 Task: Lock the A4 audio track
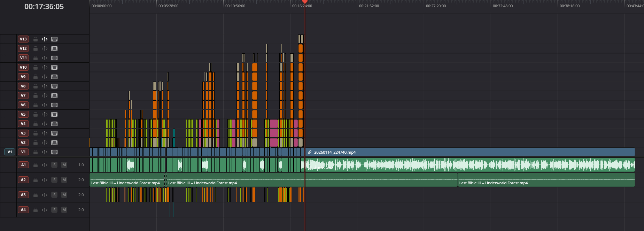pyautogui.click(x=36, y=210)
